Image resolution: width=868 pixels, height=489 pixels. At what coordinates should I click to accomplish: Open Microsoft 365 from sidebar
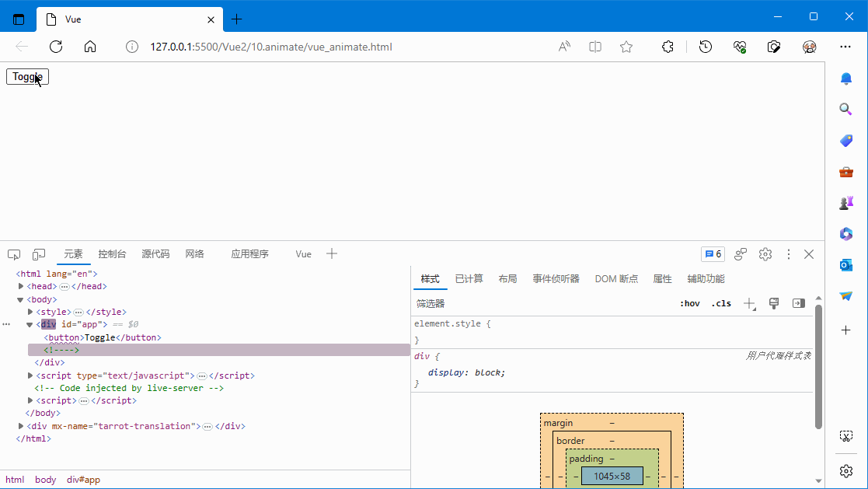846,234
